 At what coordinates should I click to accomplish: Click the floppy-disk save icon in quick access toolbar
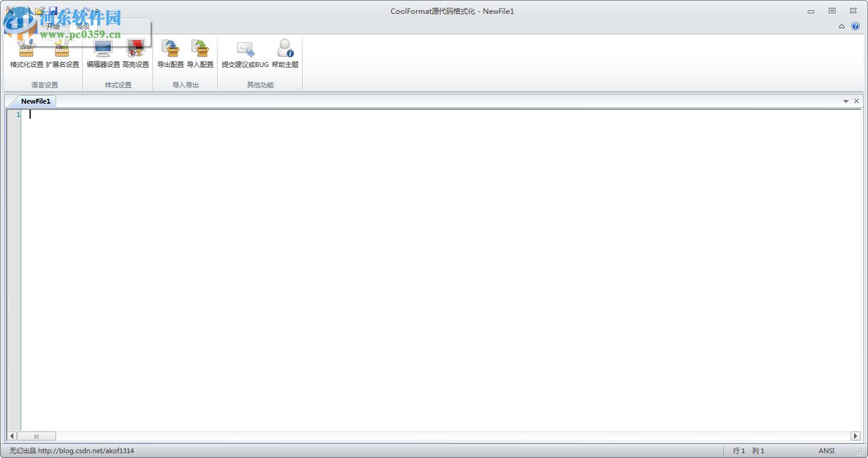pyautogui.click(x=53, y=11)
